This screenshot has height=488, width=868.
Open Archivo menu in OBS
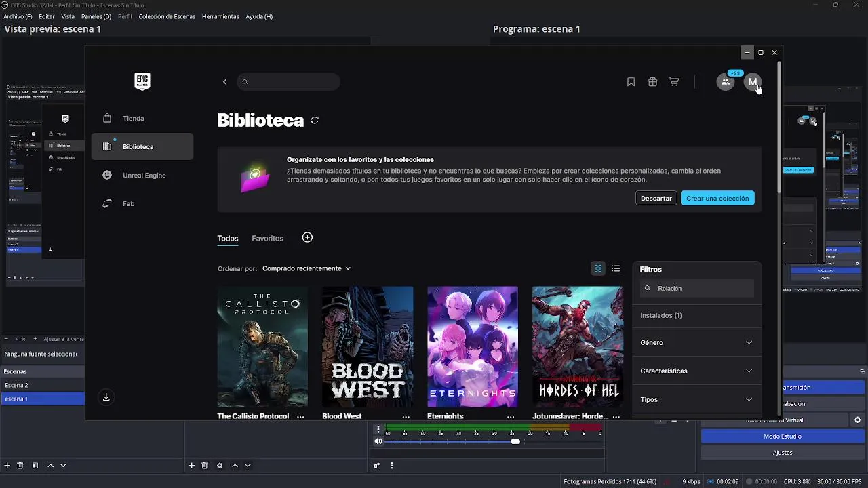(x=18, y=16)
